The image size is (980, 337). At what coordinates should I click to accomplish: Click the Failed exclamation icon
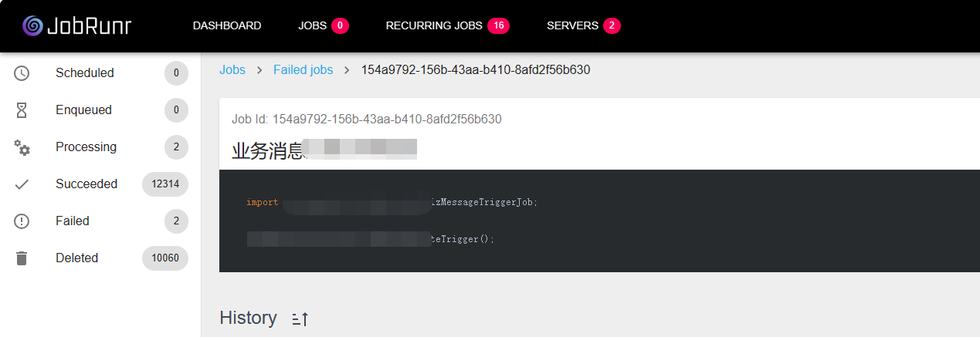tap(22, 221)
